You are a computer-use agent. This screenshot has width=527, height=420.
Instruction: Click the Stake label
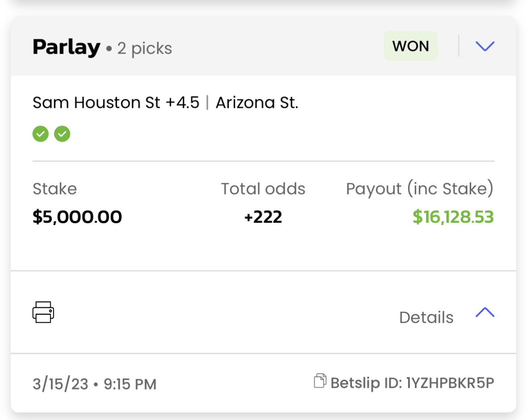tap(55, 189)
